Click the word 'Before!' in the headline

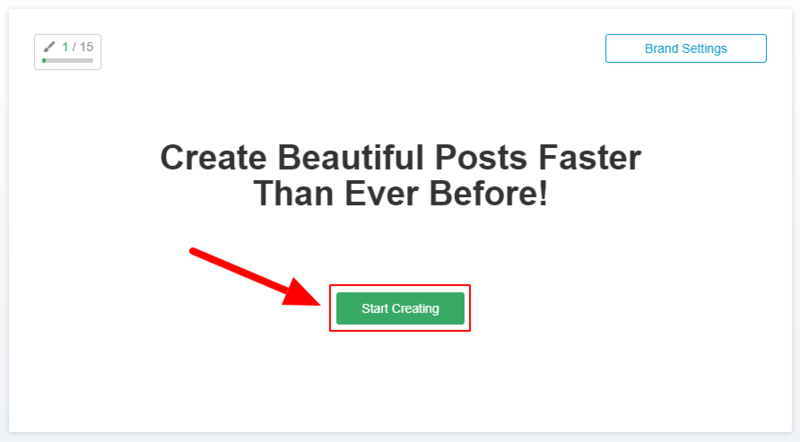(488, 193)
